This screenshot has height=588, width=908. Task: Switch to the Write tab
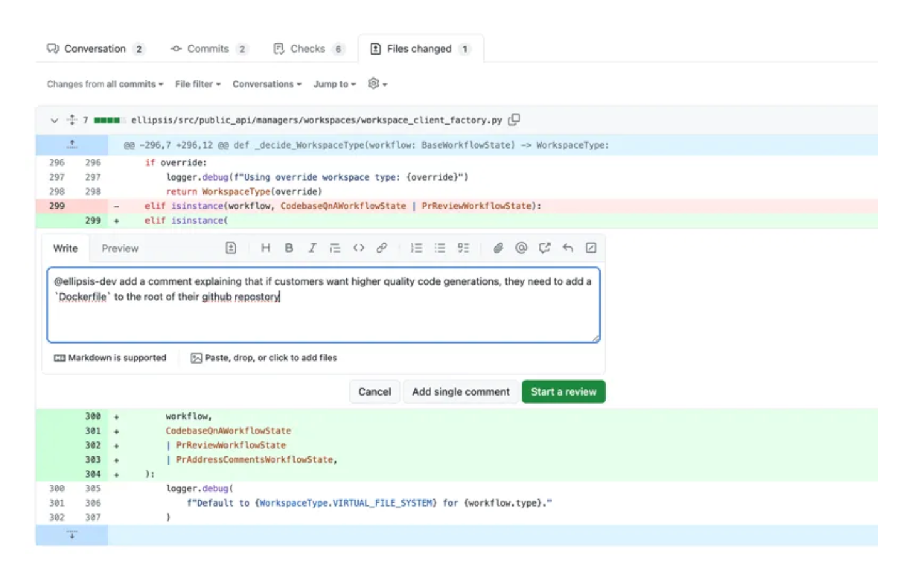pos(65,249)
